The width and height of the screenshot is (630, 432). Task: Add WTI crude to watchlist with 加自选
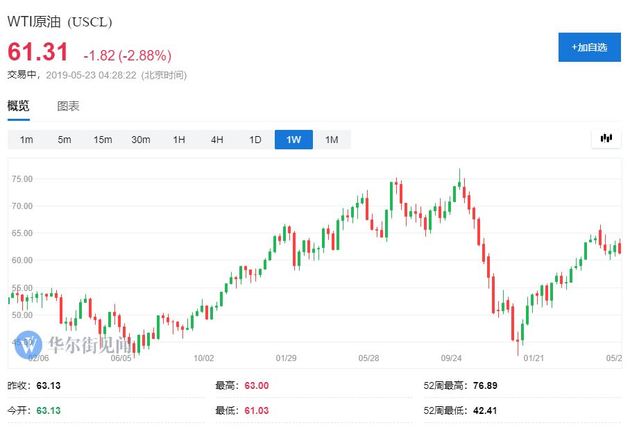(x=588, y=47)
